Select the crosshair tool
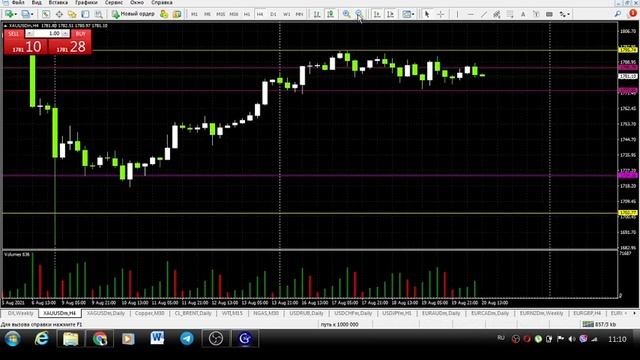Viewport: 640px width, 360px height. (x=440, y=14)
